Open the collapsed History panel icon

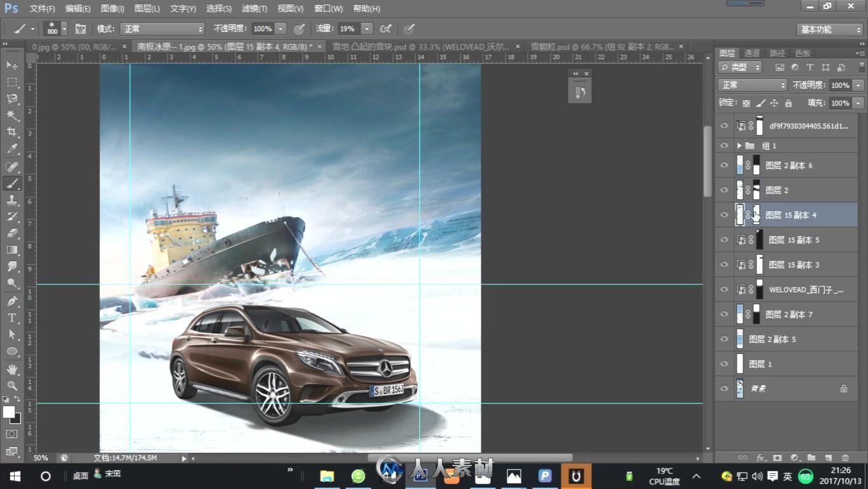pos(580,92)
